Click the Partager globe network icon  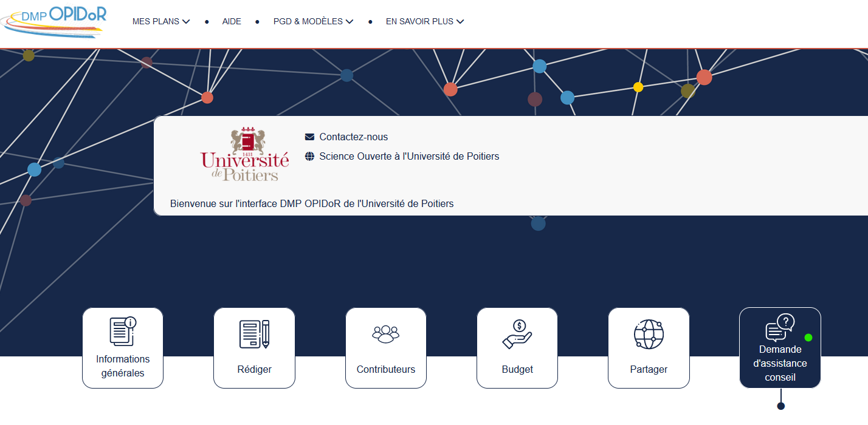click(649, 334)
